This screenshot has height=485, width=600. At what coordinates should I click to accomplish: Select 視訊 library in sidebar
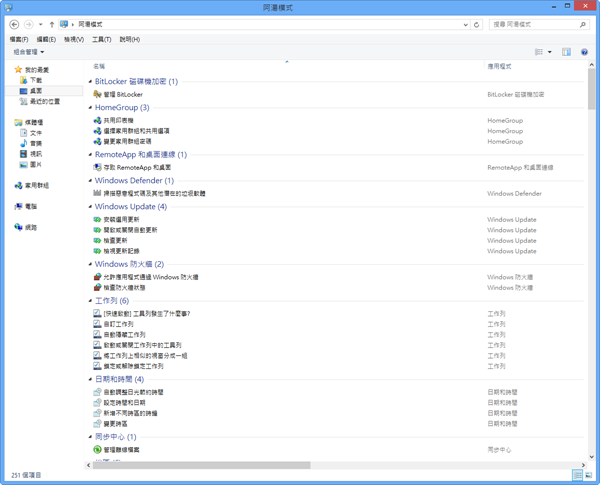tap(31, 154)
